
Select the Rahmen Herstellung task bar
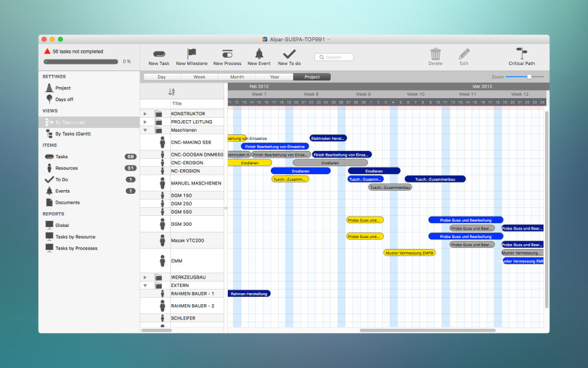click(249, 294)
